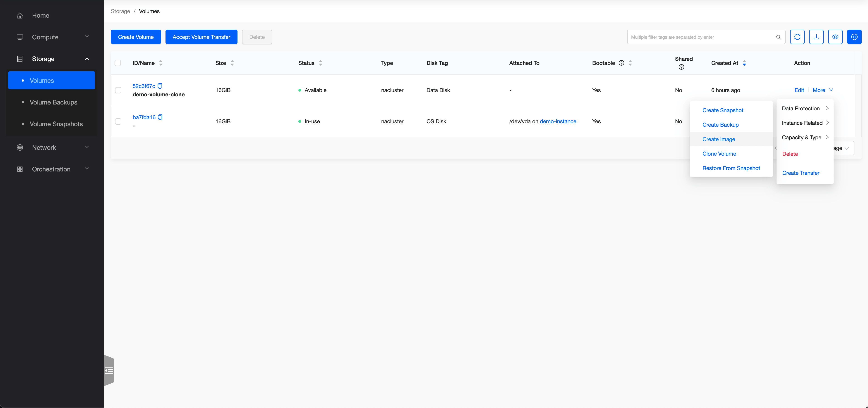
Task: Click the pause auto-refresh icon button
Action: tap(854, 37)
